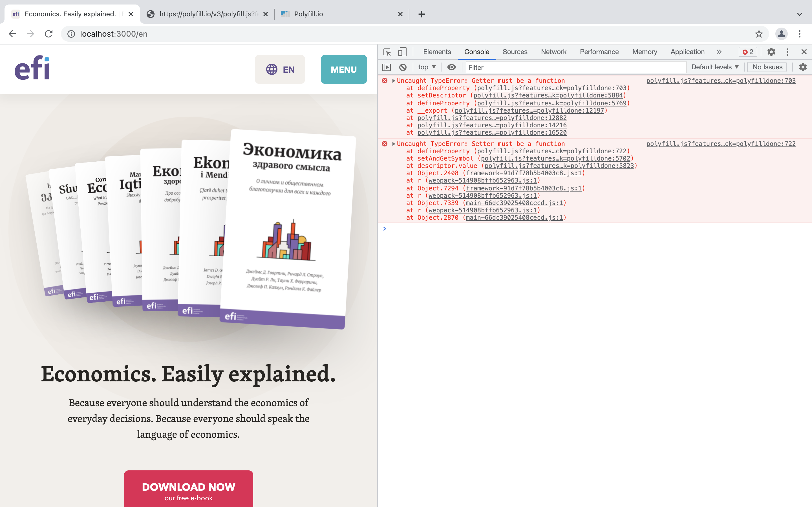The width and height of the screenshot is (812, 507).
Task: Click the teal MENU button
Action: [x=344, y=69]
